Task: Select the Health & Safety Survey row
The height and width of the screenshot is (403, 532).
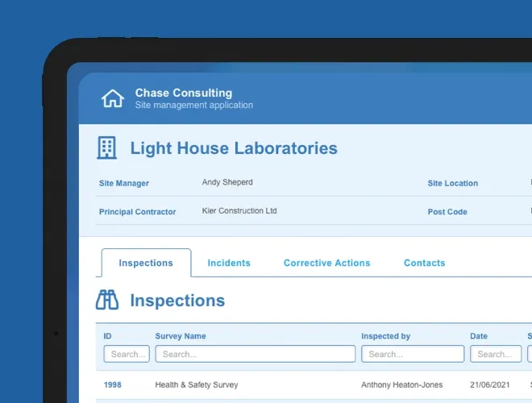Action: (x=197, y=385)
